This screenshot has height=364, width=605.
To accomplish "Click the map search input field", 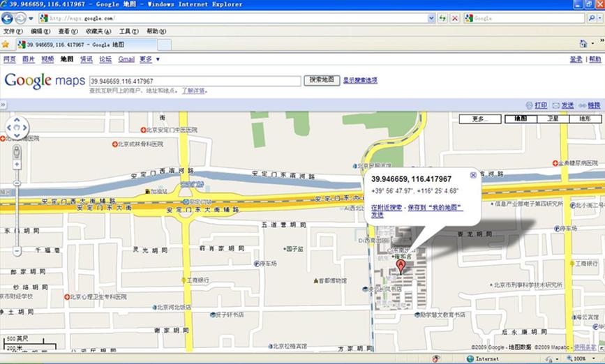I will tap(195, 81).
